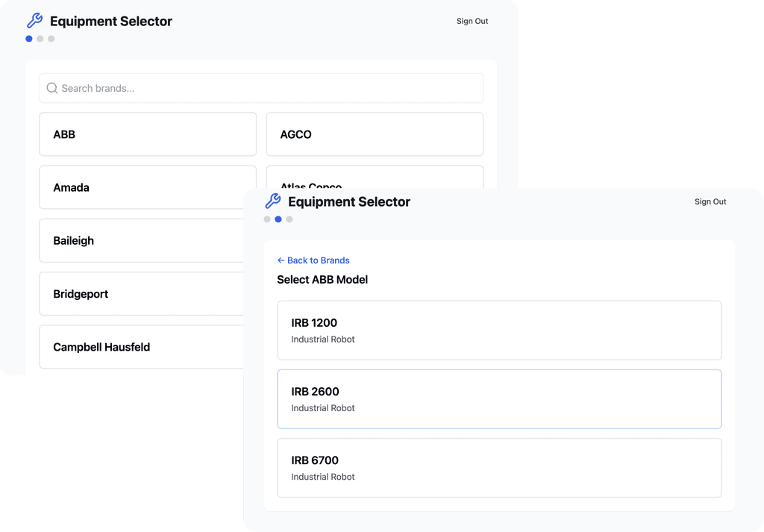Screen dimensions: 764x532
Task: Sign out from the front window
Action: click(710, 201)
